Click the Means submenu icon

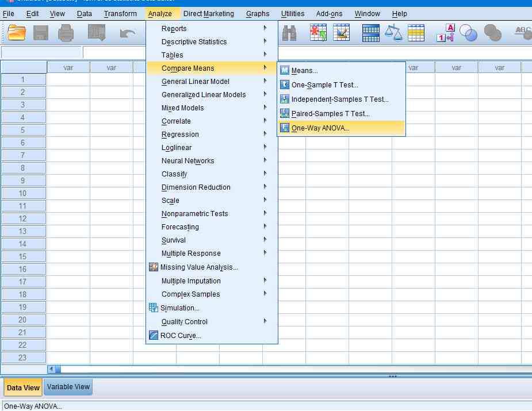284,70
